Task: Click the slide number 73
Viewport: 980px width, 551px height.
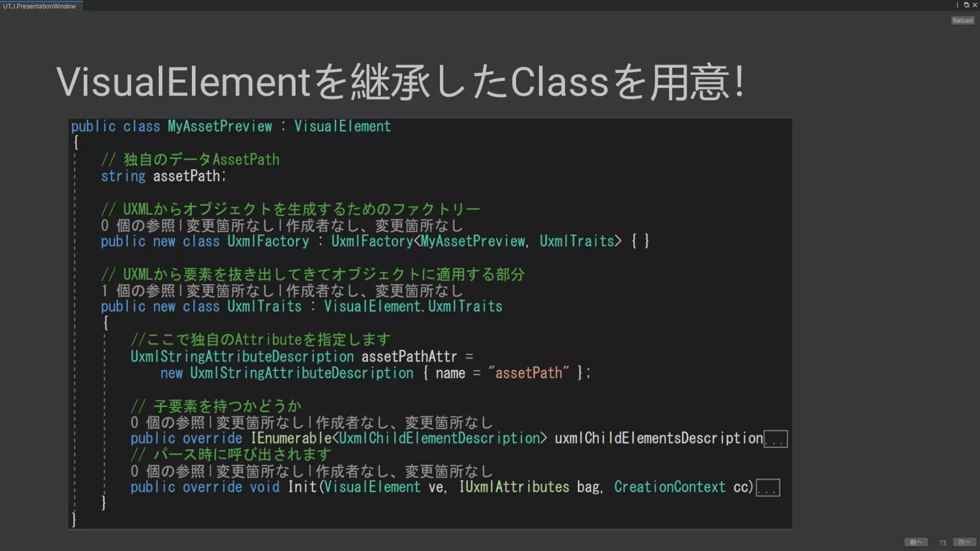Action: pyautogui.click(x=943, y=543)
